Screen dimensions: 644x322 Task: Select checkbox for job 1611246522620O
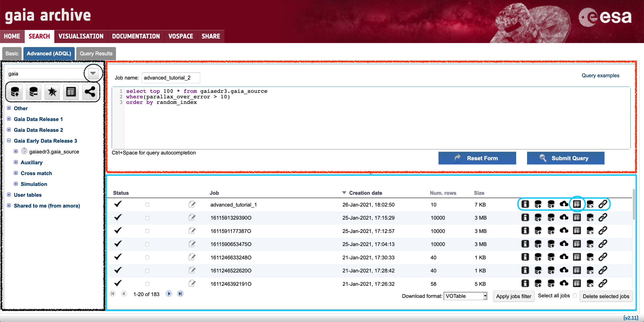[x=147, y=271]
